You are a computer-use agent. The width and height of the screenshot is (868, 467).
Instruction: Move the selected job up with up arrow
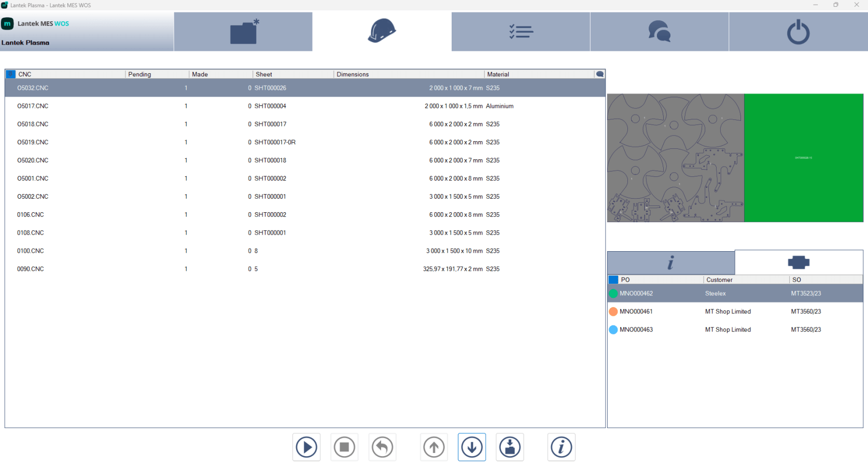point(434,447)
